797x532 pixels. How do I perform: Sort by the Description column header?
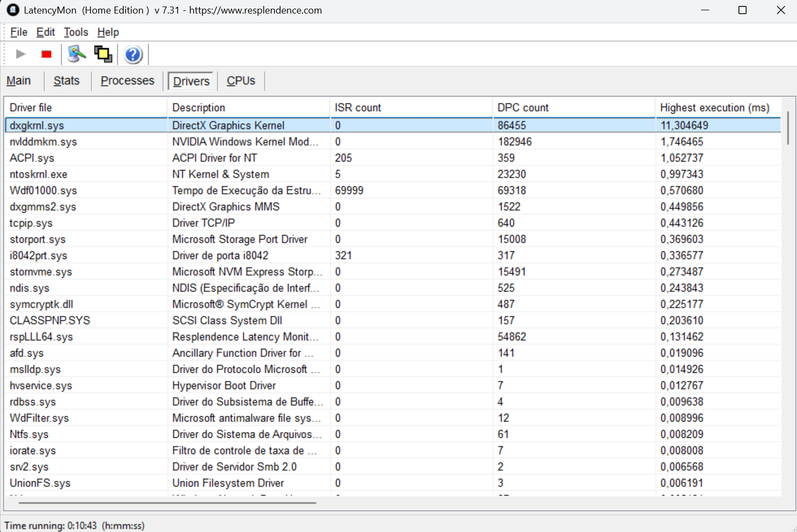248,107
